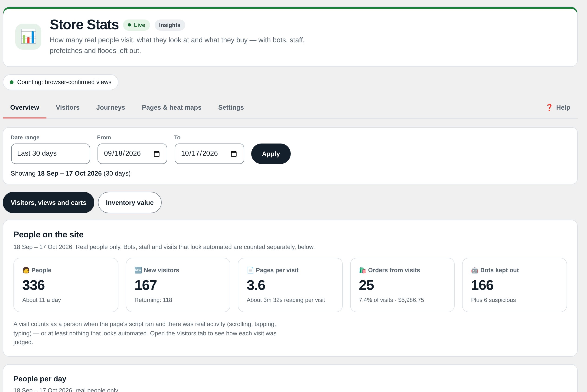Image resolution: width=587 pixels, height=392 pixels.
Task: Click the Help link
Action: click(x=558, y=108)
